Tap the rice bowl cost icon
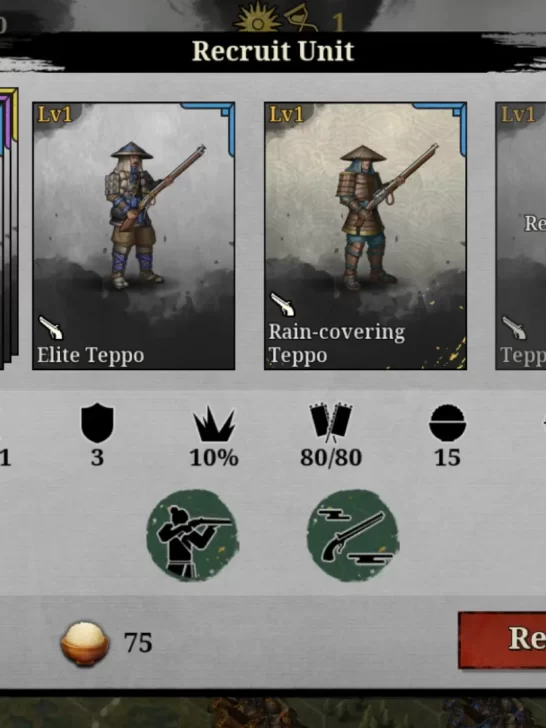Screen dimensions: 546x728 point(85,643)
